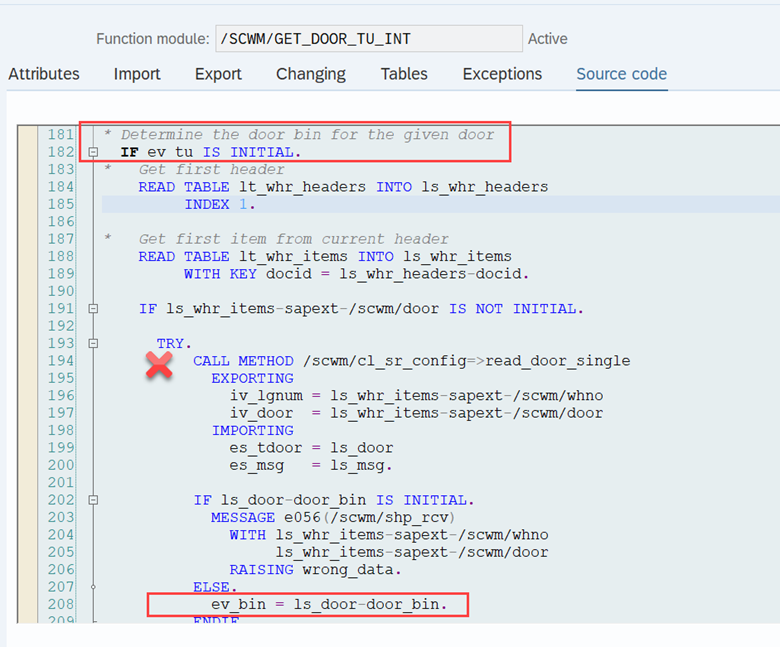This screenshot has height=647, width=780.
Task: Open the Changing tab
Action: tap(311, 74)
